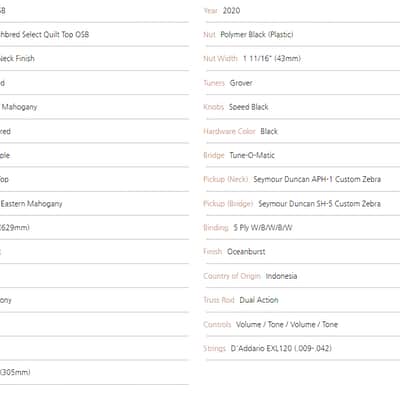Click the D'Addario EXL120 strings text
This screenshot has width=400, height=400.
click(281, 348)
